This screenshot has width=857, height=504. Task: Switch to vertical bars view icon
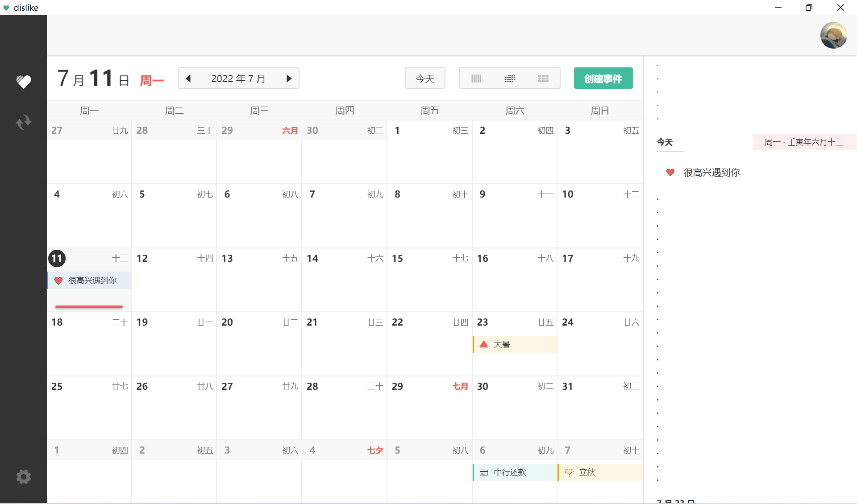[476, 78]
